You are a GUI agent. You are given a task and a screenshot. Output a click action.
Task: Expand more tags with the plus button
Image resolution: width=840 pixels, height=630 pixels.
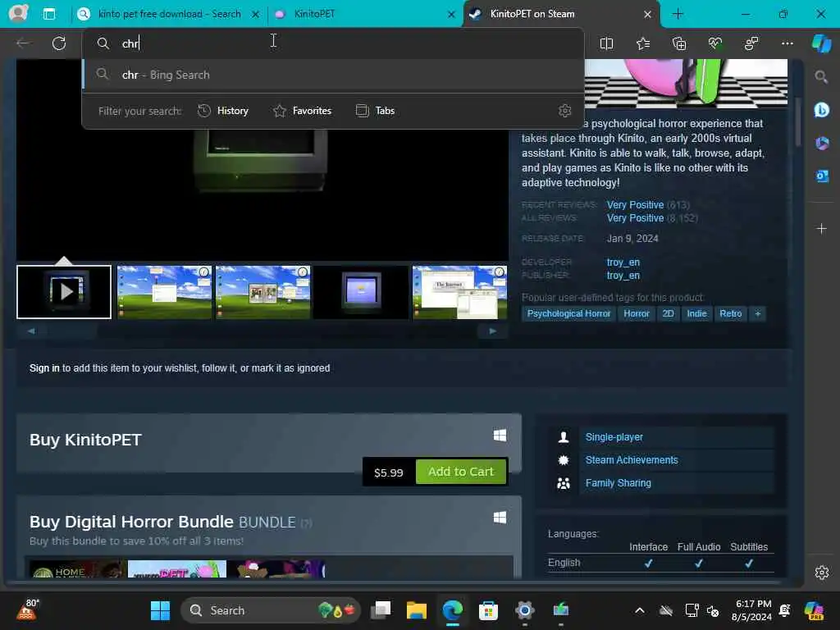coord(757,313)
